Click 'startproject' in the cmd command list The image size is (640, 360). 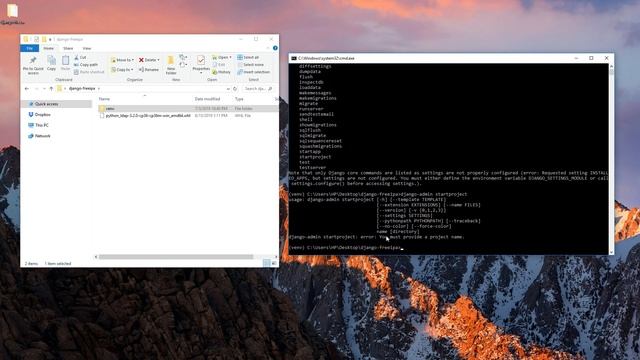pos(315,157)
